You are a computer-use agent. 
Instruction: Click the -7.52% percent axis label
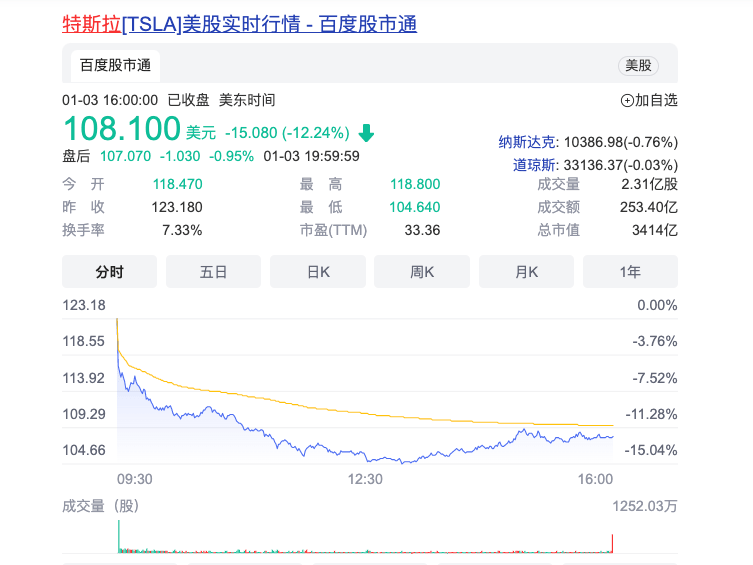click(x=655, y=378)
